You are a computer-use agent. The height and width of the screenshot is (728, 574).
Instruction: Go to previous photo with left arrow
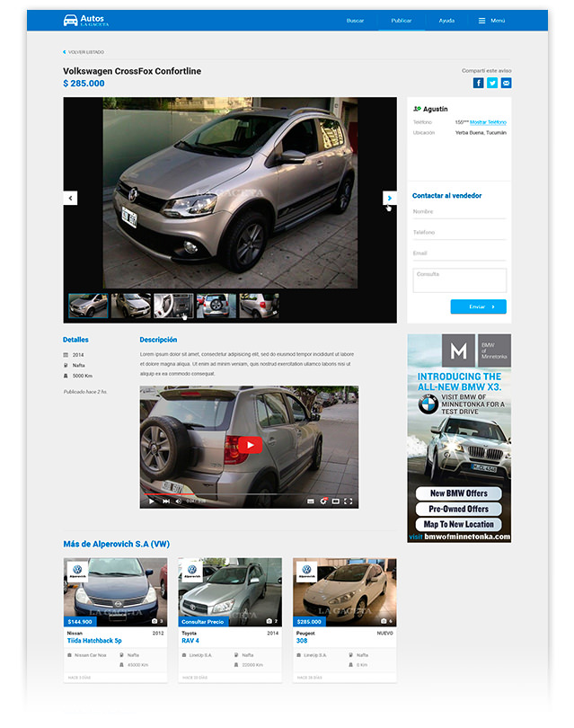(70, 198)
